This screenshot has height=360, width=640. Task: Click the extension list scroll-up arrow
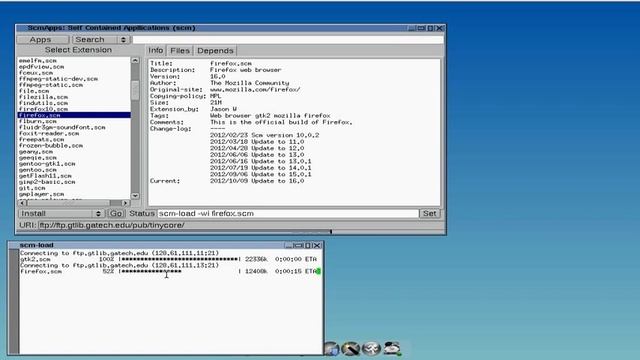[135, 60]
